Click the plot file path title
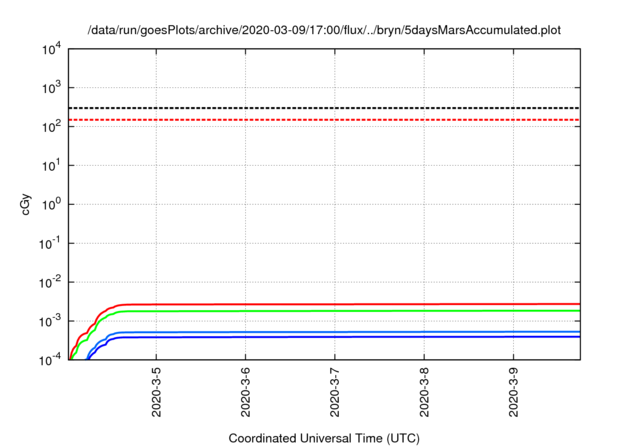 pyautogui.click(x=324, y=30)
